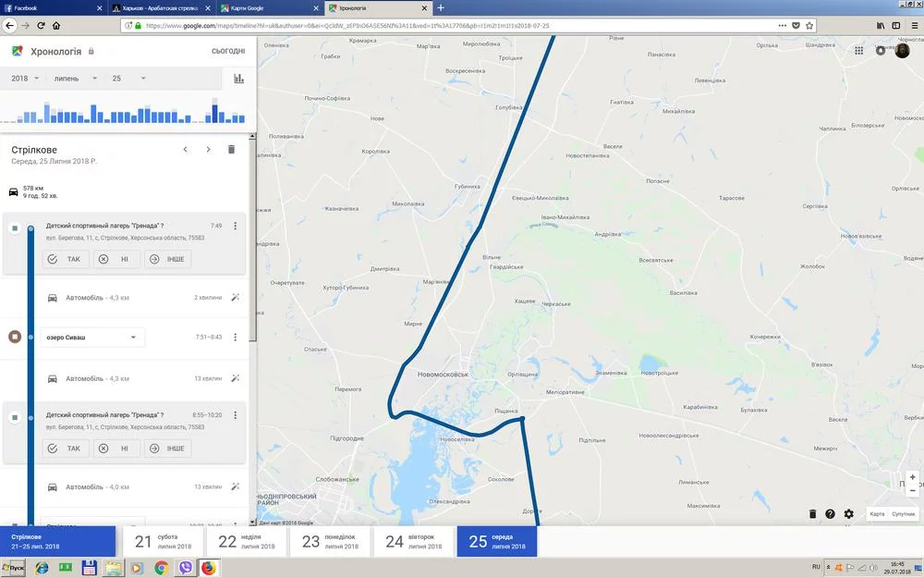
Task: Switch to the Харьков - Арабатская стрелка tab
Action: pos(160,8)
